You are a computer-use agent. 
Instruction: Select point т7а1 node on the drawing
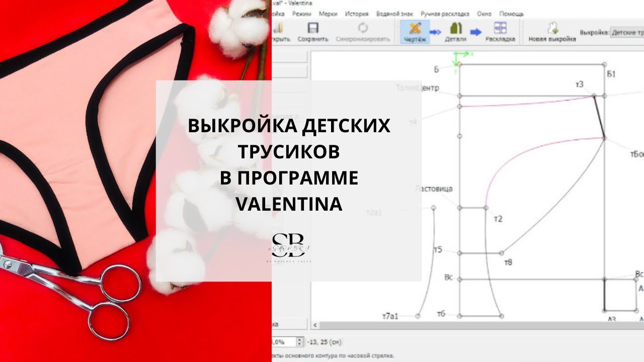(418, 316)
